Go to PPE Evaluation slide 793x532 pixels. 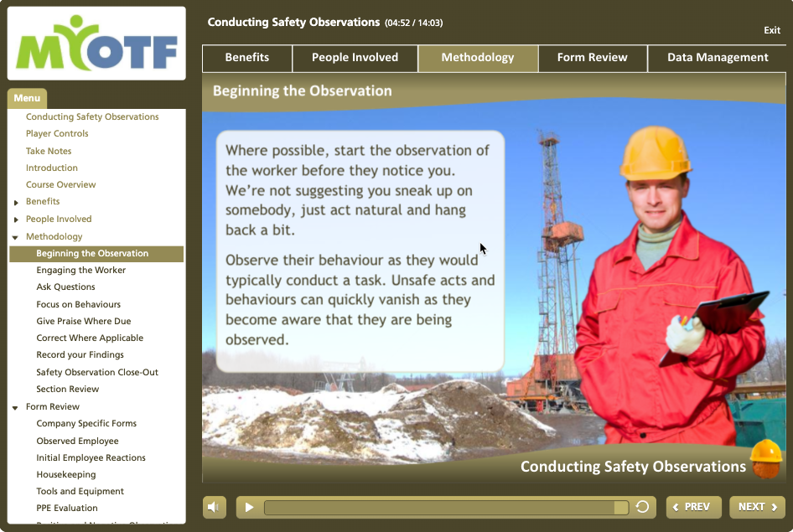point(67,509)
